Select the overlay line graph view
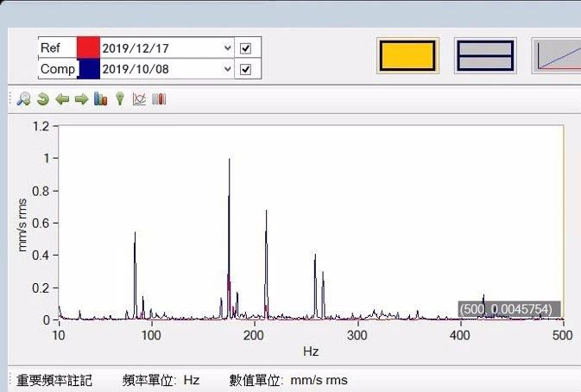 coord(557,56)
